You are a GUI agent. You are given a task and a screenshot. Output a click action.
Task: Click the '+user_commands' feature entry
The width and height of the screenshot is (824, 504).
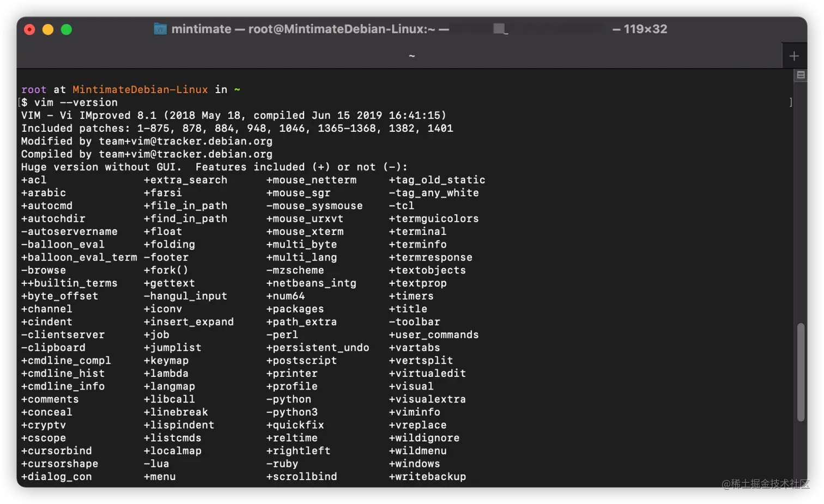434,335
